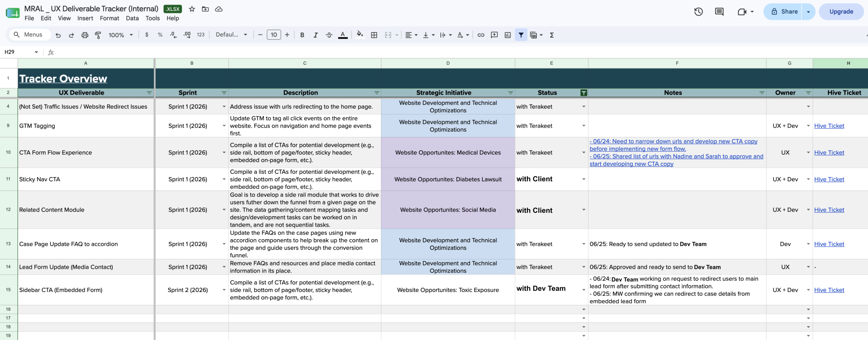
Task: Click the Print icon
Action: tap(85, 35)
